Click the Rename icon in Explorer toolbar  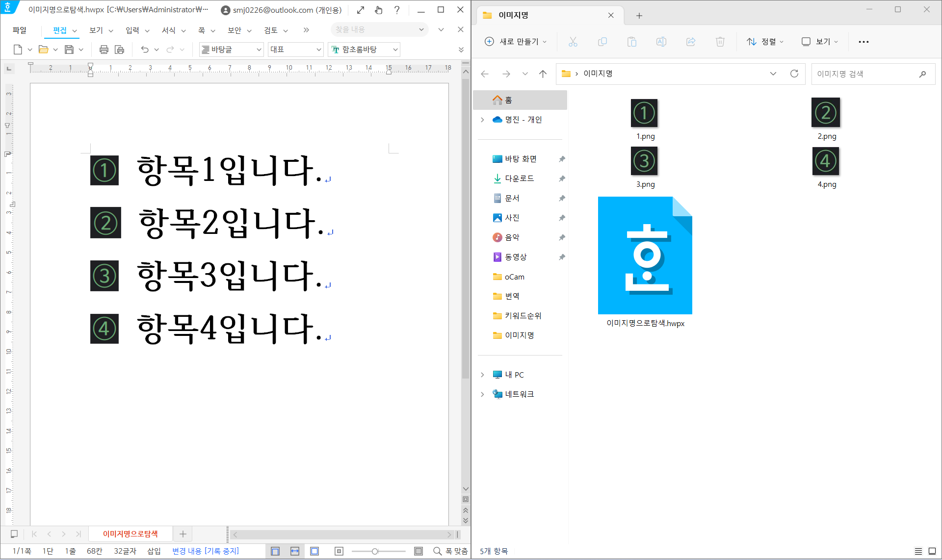(x=661, y=42)
